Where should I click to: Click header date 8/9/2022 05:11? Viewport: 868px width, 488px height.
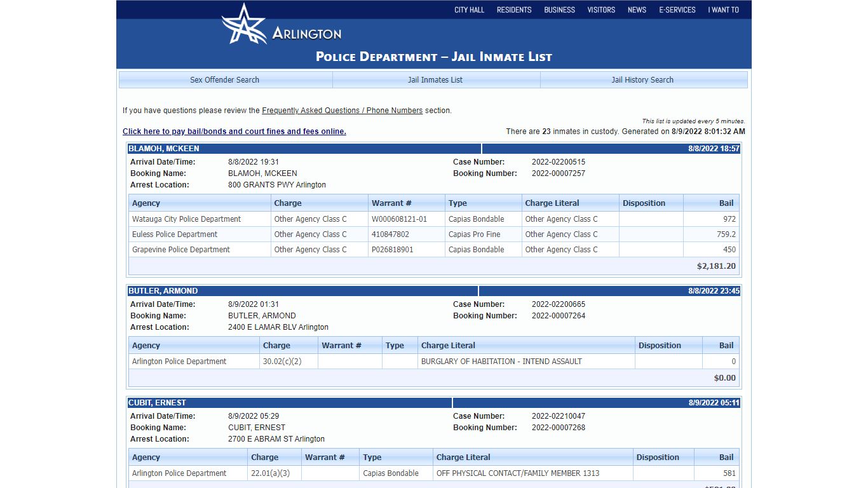[x=714, y=403]
